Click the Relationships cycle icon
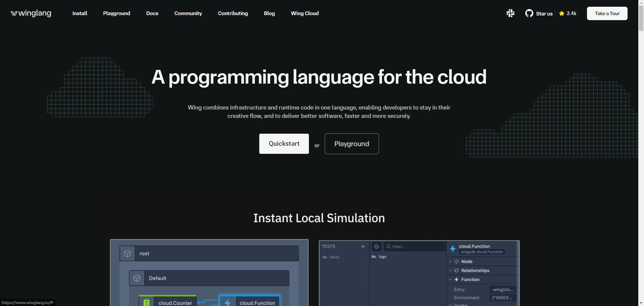Screen dimensions: 644x306 click(457, 270)
